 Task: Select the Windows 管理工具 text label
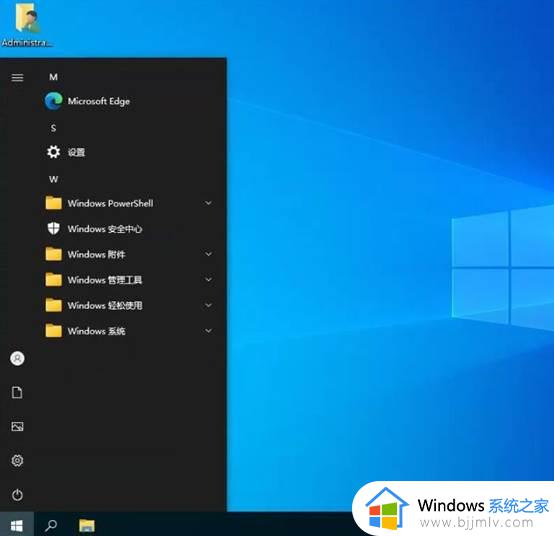point(105,280)
